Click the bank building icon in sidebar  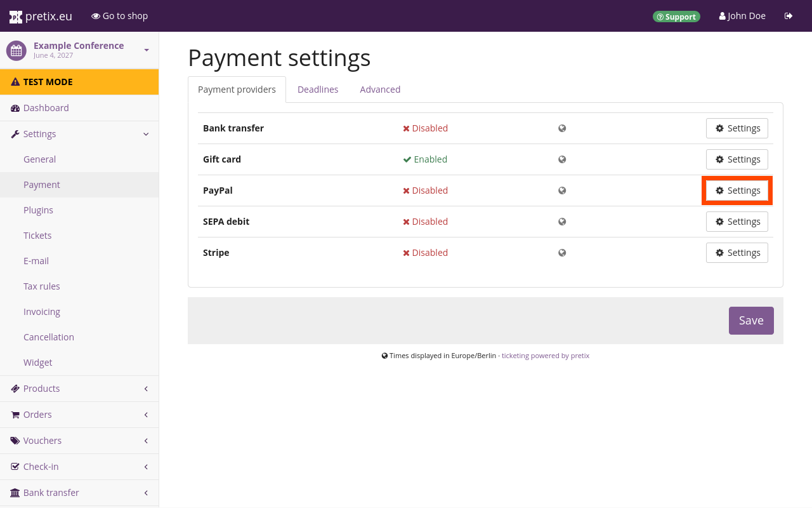pyautogui.click(x=15, y=493)
